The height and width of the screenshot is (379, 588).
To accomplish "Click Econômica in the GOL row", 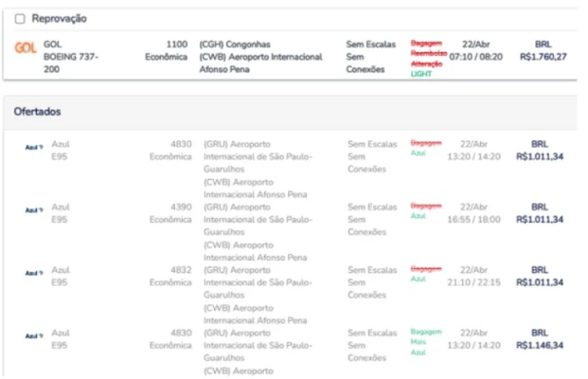I will point(166,57).
